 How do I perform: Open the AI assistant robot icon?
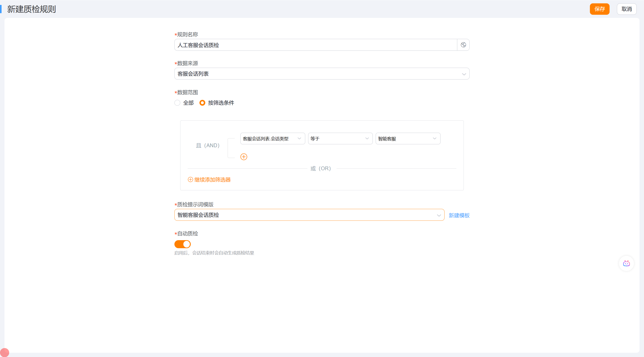point(626,263)
